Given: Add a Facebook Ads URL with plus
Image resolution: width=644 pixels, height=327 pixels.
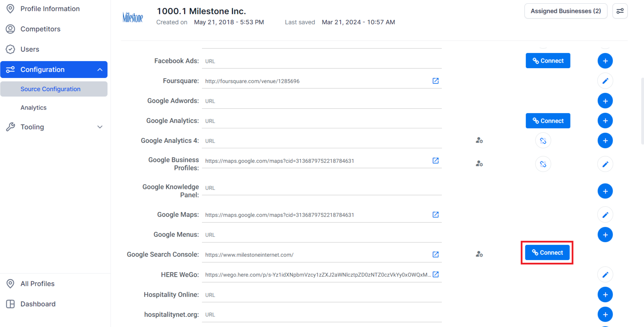Looking at the screenshot, I should 605,61.
